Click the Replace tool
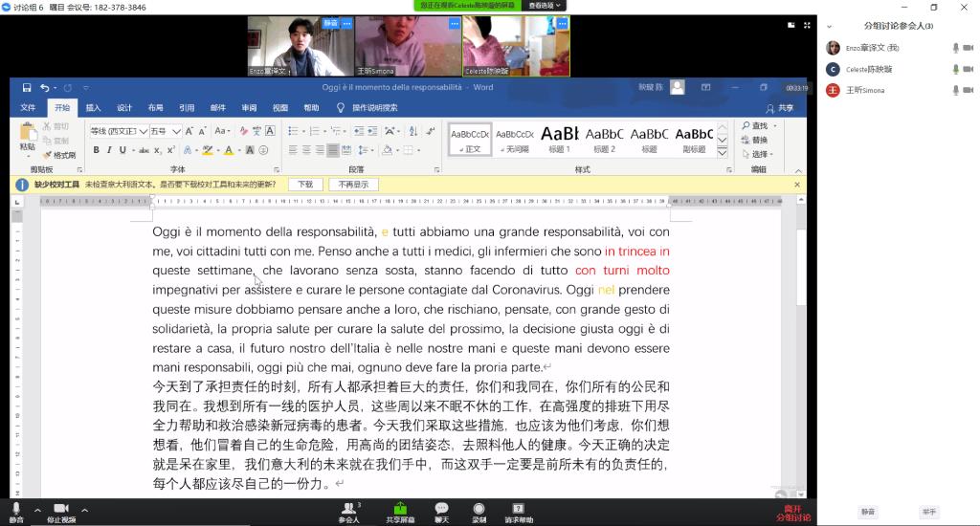This screenshot has height=526, width=980. (755, 140)
